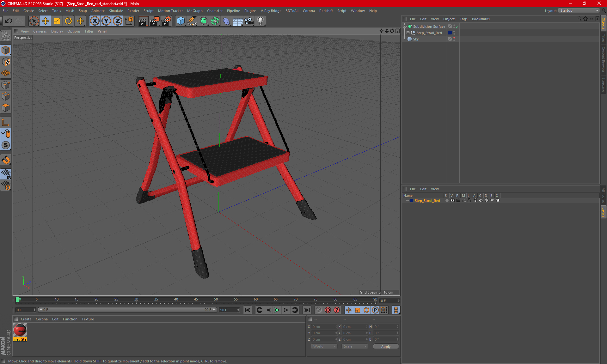Toggle the X-axis lock
The height and width of the screenshot is (364, 607).
pyautogui.click(x=95, y=21)
